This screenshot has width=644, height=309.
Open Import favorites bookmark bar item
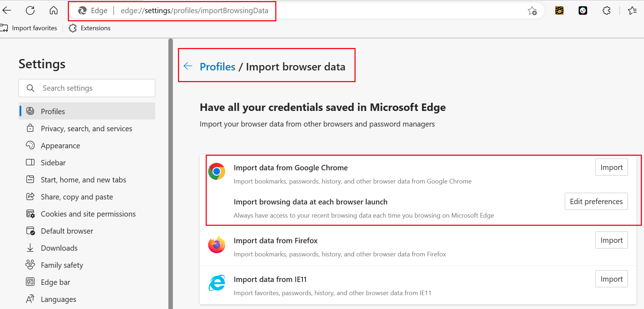pyautogui.click(x=29, y=28)
